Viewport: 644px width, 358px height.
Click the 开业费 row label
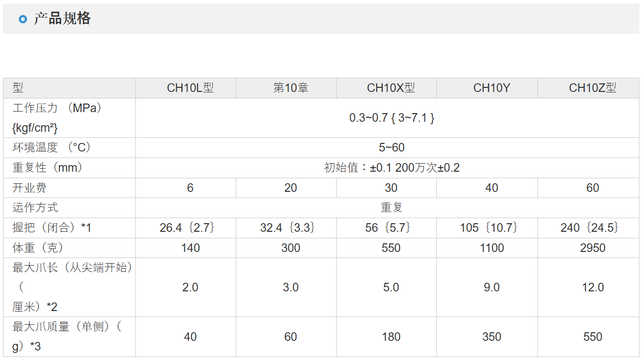pos(30,188)
